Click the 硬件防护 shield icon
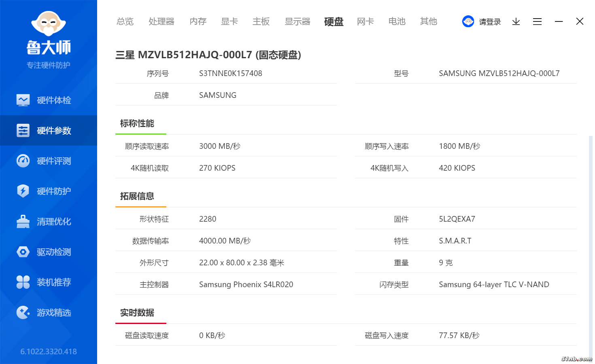Screen dimensions: 595x364 23,191
